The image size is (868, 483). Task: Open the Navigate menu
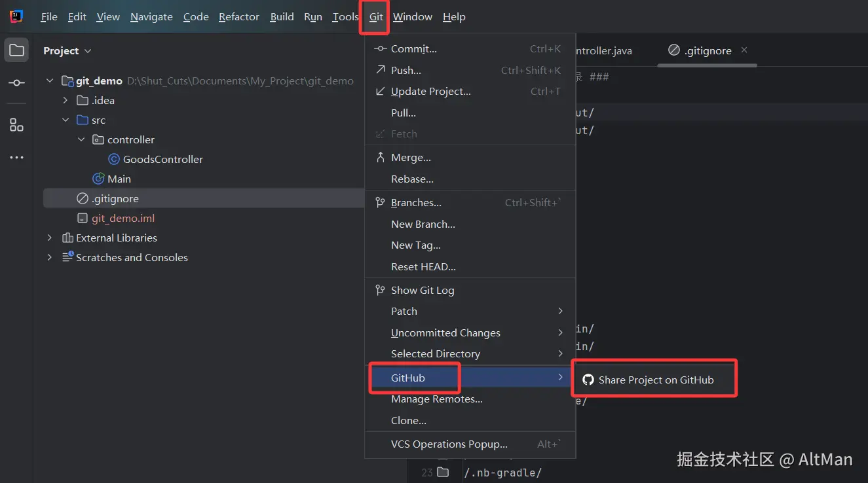(x=151, y=17)
